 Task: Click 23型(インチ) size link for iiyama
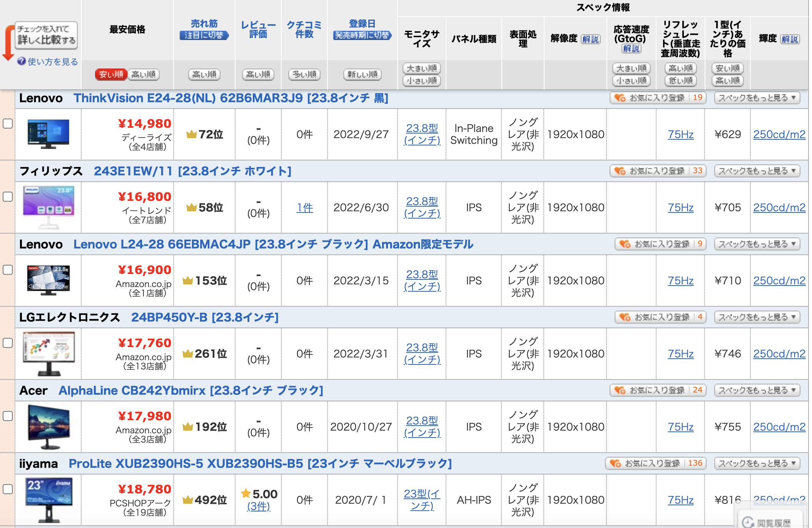tap(422, 500)
